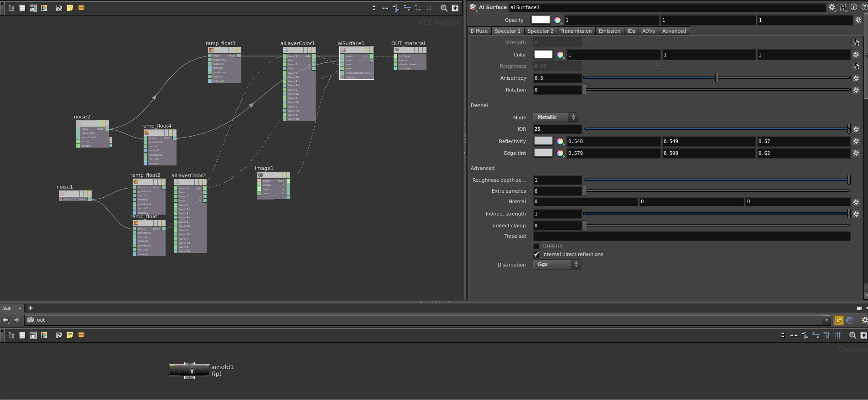The image size is (868, 400).
Task: Open the Specular 2 tab
Action: [x=540, y=31]
